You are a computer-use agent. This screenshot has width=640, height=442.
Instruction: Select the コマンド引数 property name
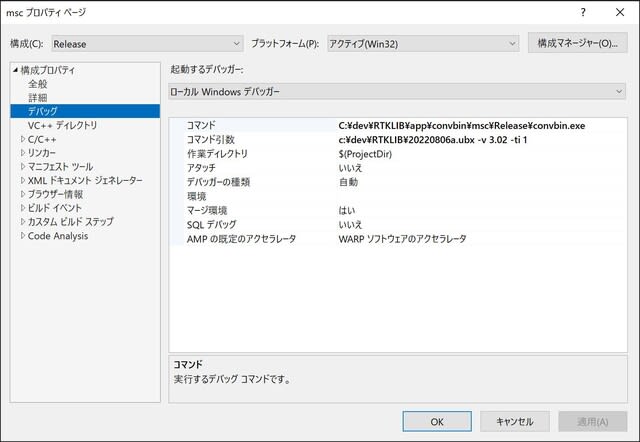(x=211, y=140)
